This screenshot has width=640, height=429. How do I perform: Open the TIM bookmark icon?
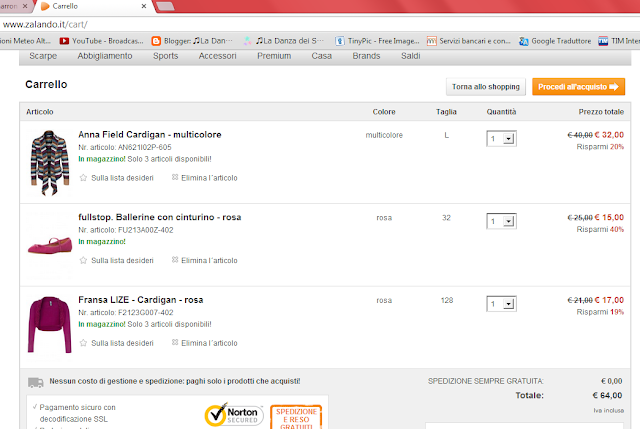[x=603, y=41]
